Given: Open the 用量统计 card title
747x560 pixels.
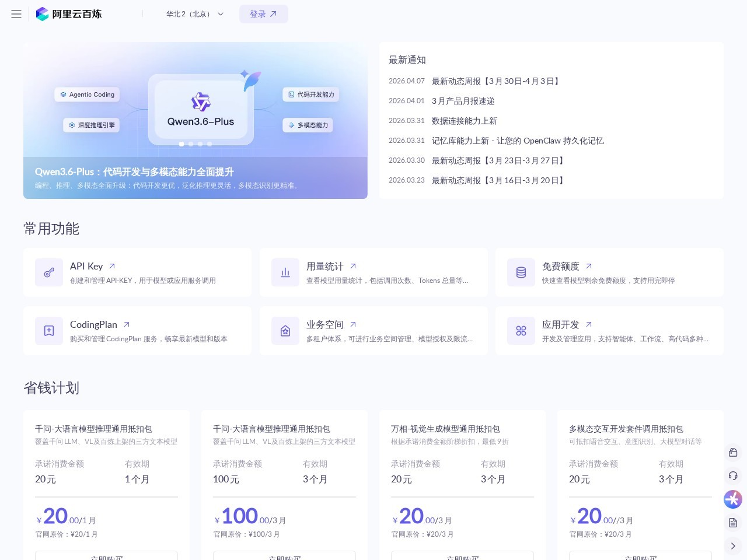Looking at the screenshot, I should pyautogui.click(x=325, y=266).
